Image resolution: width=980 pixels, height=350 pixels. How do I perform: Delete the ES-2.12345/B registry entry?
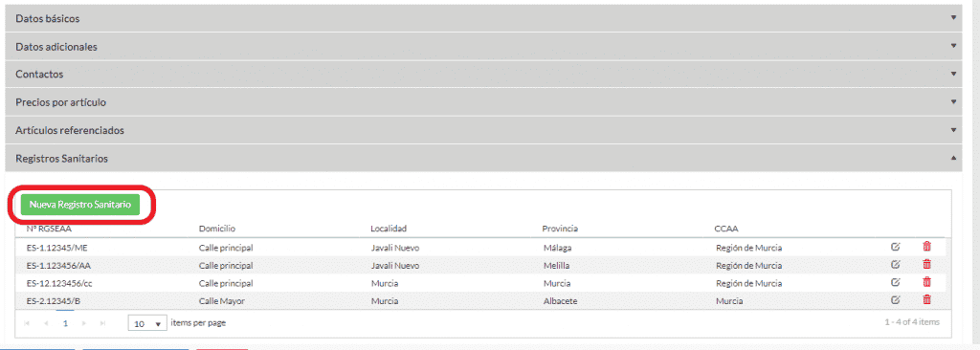tap(926, 300)
